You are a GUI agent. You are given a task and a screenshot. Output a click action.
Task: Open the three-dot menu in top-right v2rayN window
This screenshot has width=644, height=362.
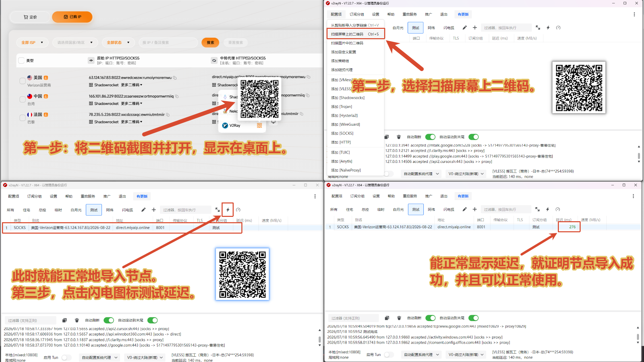(x=634, y=14)
